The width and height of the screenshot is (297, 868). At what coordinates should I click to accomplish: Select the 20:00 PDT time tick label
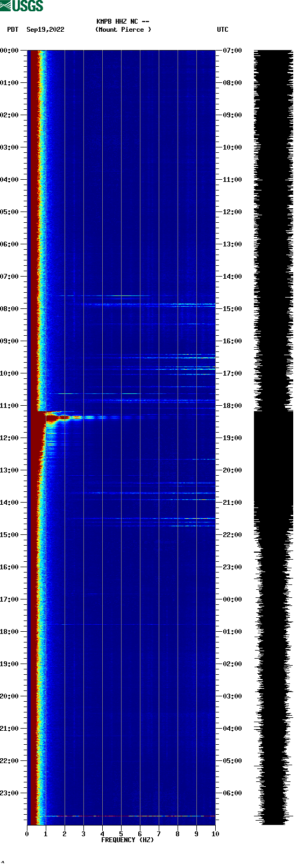[x=9, y=696]
